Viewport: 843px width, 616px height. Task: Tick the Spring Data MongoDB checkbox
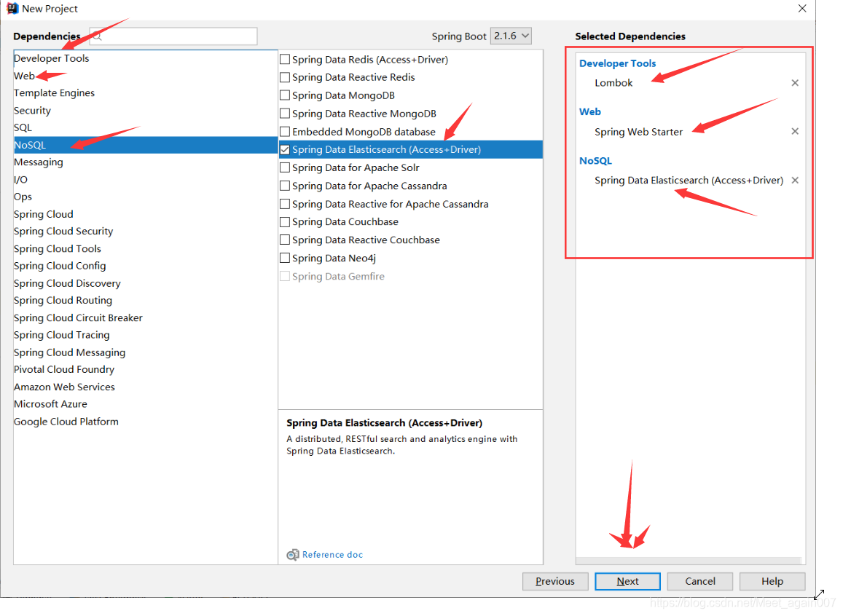285,95
